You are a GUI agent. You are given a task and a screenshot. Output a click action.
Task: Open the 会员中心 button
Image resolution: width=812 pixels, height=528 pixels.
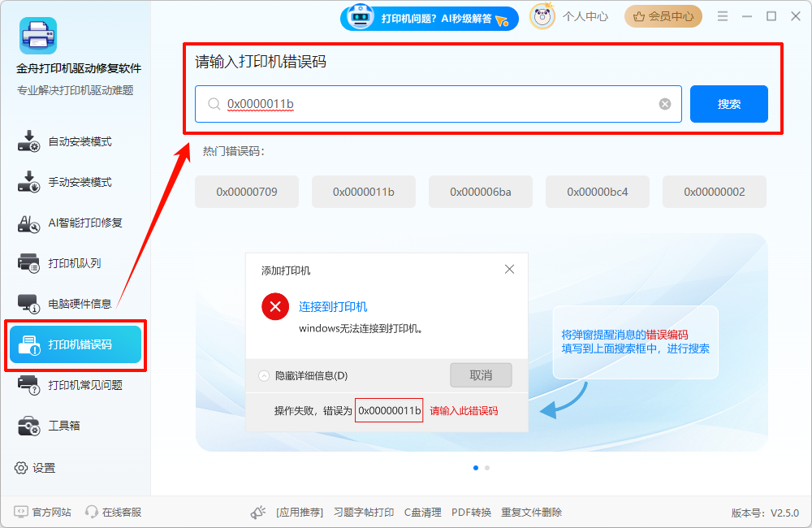coord(663,16)
